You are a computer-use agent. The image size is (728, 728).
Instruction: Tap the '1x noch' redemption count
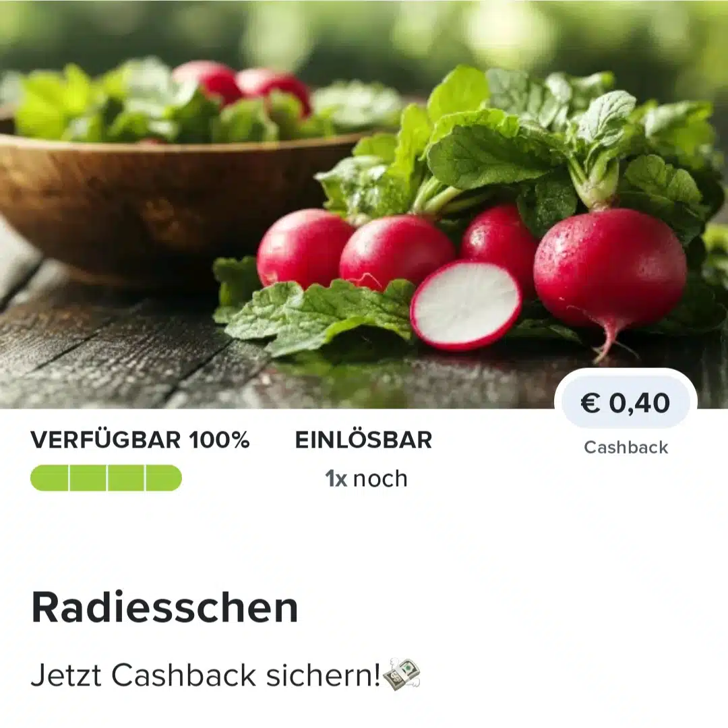(x=366, y=478)
